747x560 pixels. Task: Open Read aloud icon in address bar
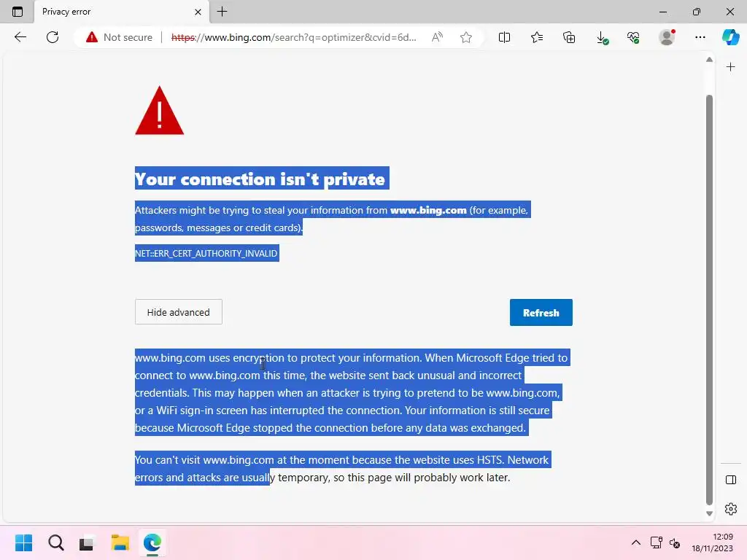tap(437, 37)
